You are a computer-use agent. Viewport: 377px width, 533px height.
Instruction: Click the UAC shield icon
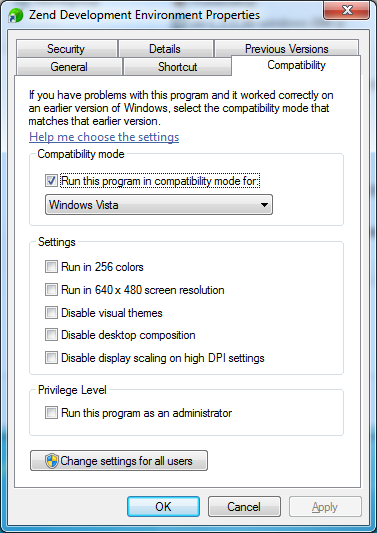tap(52, 461)
